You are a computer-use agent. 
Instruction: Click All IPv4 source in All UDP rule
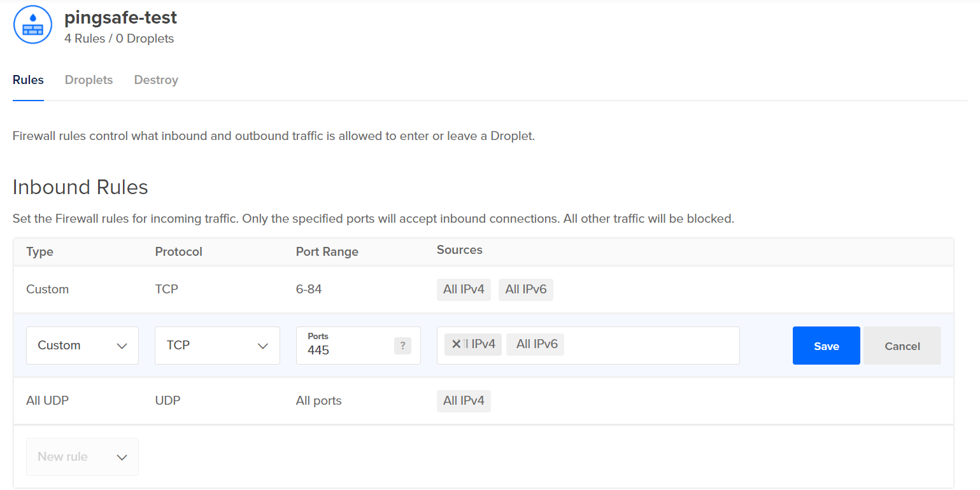(x=464, y=401)
